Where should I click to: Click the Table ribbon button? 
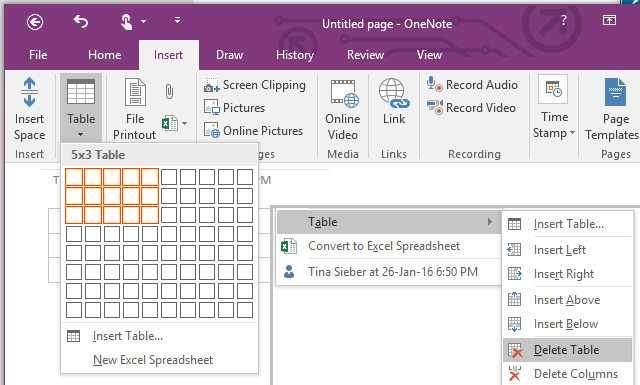coord(81,107)
